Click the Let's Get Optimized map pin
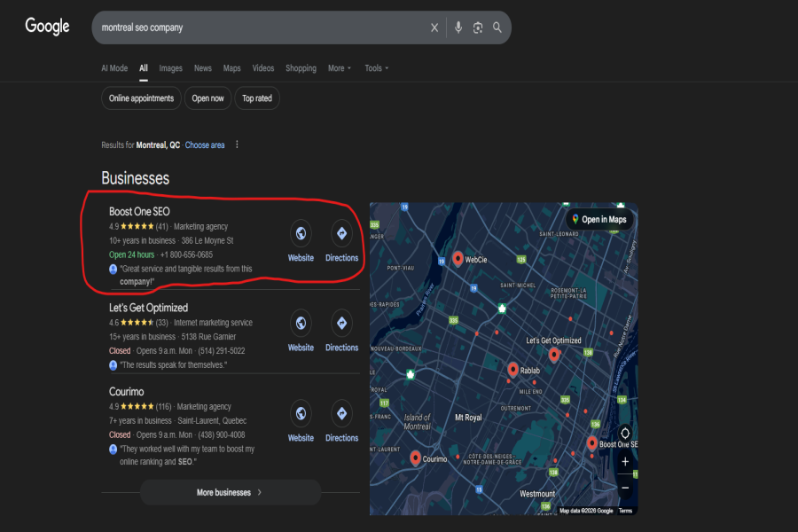This screenshot has height=532, width=798. (x=553, y=355)
